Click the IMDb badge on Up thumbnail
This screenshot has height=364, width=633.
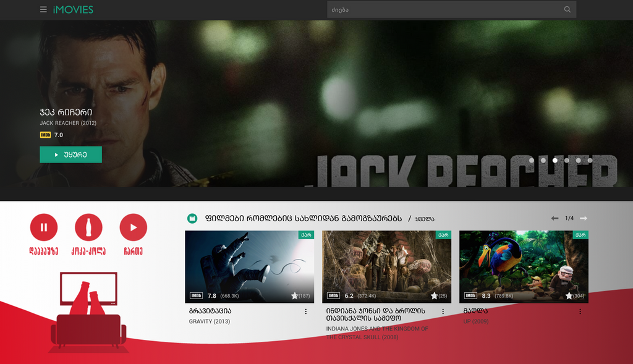(x=470, y=296)
